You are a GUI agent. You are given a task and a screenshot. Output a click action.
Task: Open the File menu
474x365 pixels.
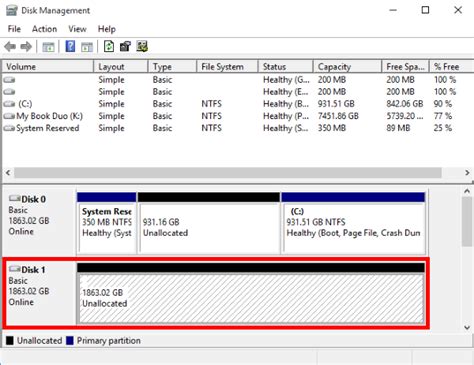pyautogui.click(x=14, y=29)
